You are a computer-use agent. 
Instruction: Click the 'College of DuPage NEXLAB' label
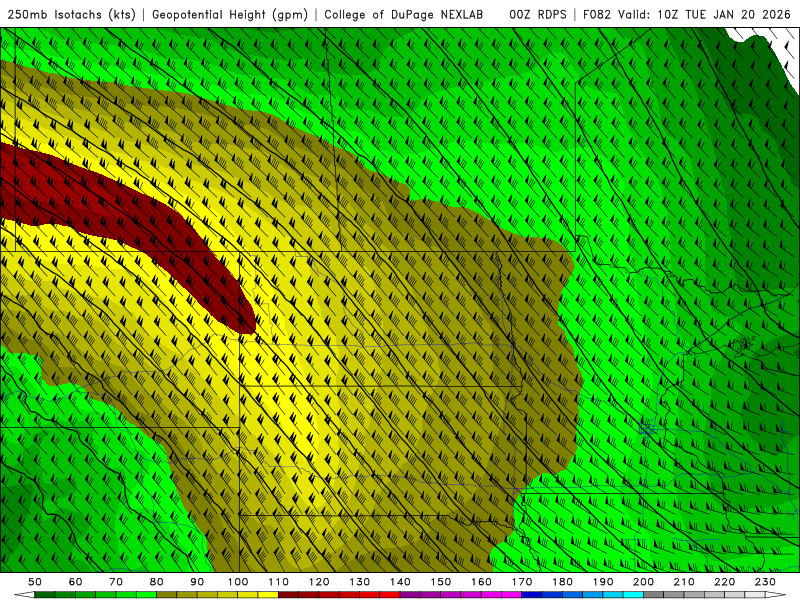point(404,14)
